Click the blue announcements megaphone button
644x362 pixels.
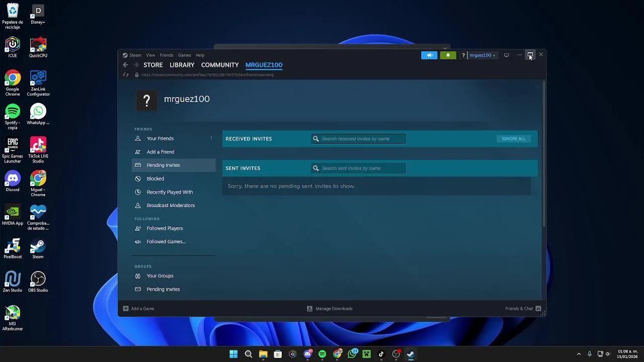[429, 55]
